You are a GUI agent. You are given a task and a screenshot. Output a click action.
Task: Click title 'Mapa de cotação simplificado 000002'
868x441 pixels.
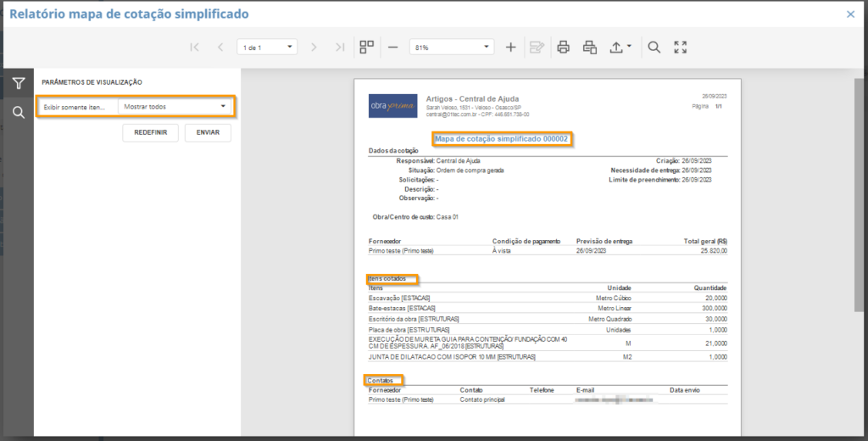point(501,139)
